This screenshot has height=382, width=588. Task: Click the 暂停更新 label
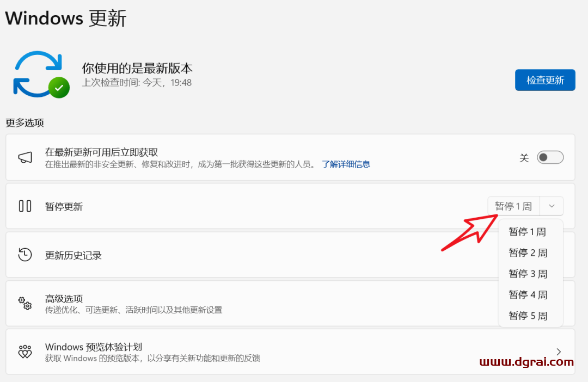pos(64,207)
